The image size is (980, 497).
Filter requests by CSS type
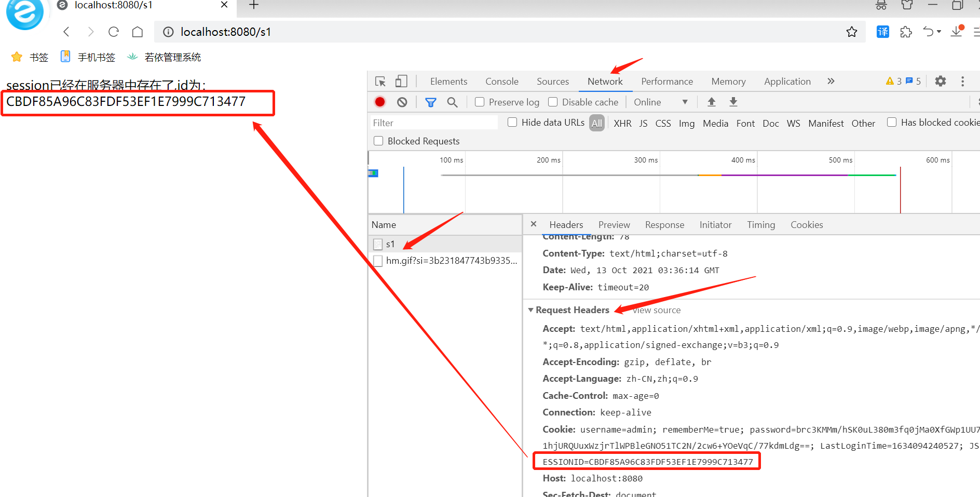click(x=663, y=123)
